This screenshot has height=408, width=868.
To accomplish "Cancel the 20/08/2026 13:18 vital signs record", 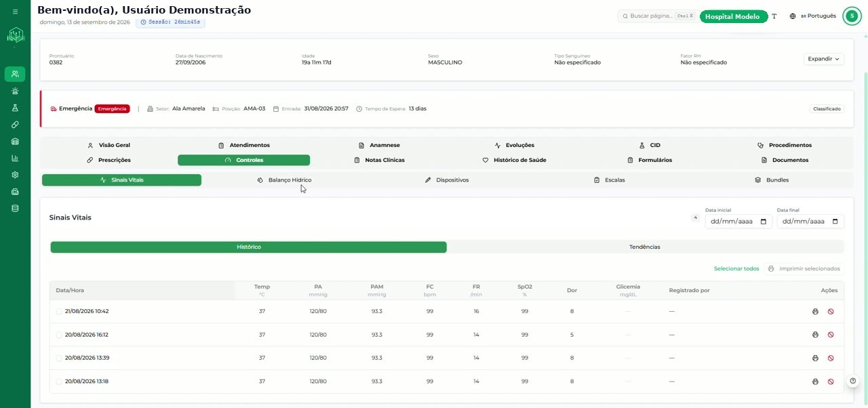I will pyautogui.click(x=831, y=382).
